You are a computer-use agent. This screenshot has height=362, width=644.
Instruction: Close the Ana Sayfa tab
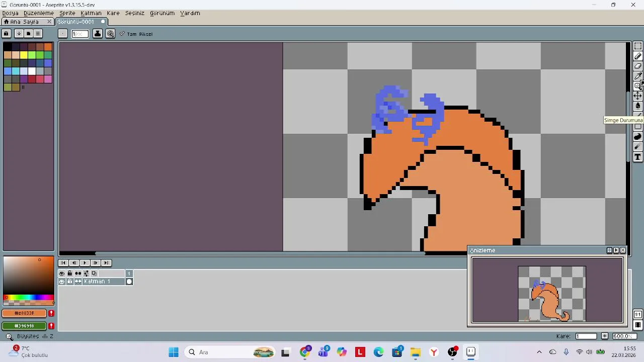pos(49,22)
